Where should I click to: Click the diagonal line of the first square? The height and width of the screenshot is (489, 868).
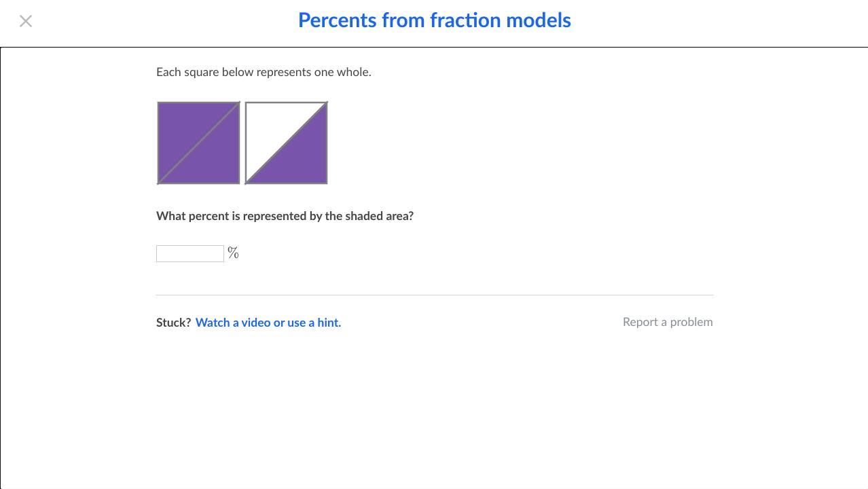point(198,143)
